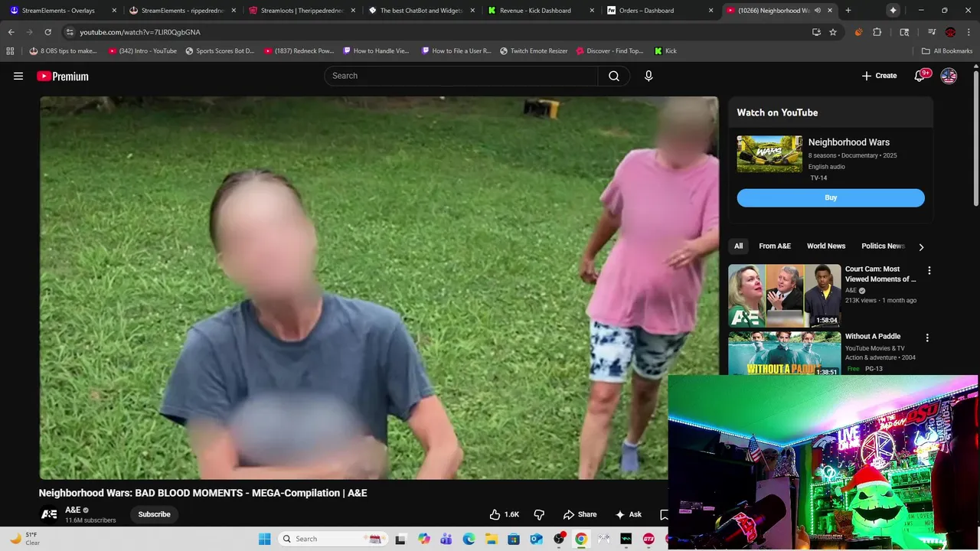Open Neighborhood Wars show title link
980x551 pixels.
(x=849, y=142)
